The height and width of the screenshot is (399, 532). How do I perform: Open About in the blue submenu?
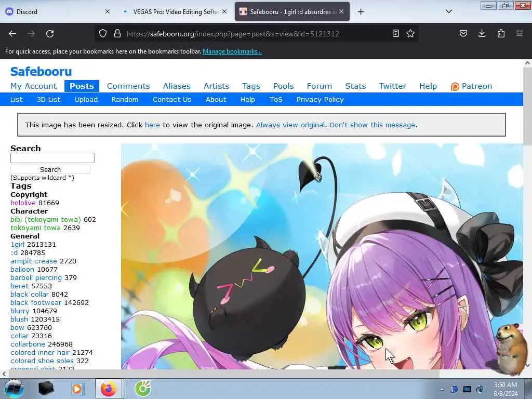click(x=216, y=99)
